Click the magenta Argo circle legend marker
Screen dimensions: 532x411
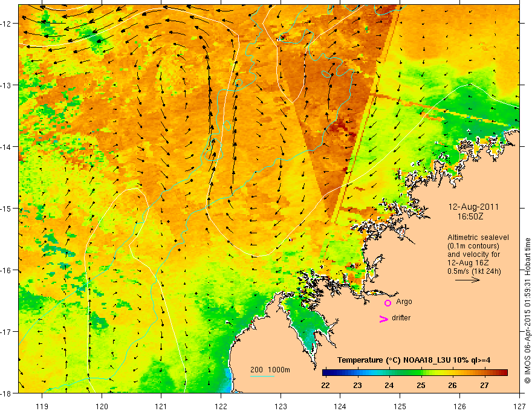click(x=388, y=303)
